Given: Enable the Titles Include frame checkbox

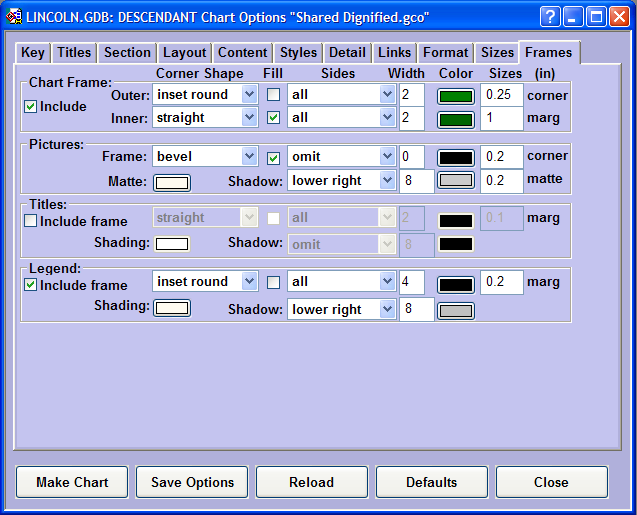Looking at the screenshot, I should point(31,221).
